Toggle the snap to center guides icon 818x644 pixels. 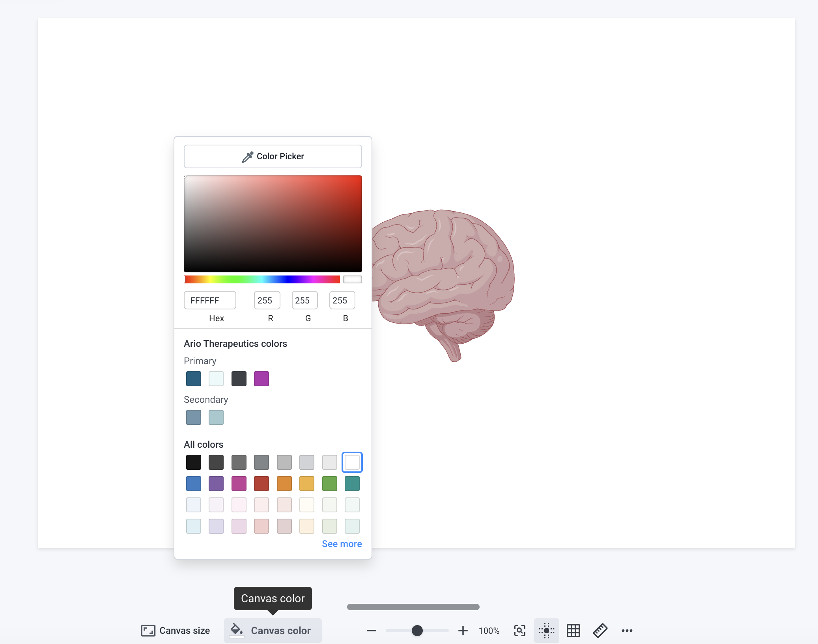[546, 631]
